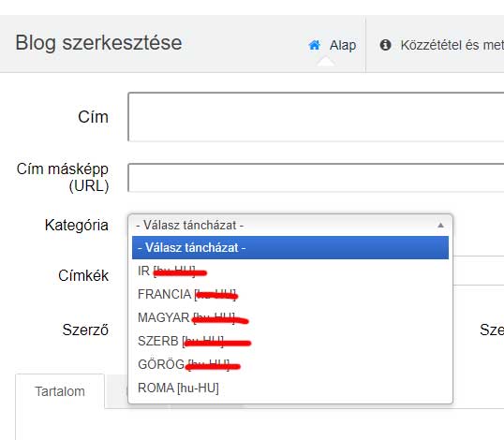Click the info circle icon beside Közzététel
Screen dimensions: 504x440
[385, 45]
